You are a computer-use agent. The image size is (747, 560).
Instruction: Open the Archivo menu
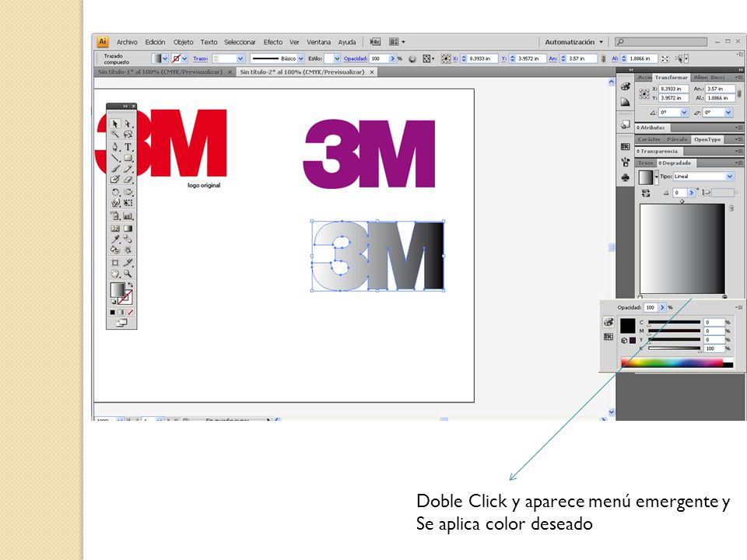pyautogui.click(x=127, y=42)
